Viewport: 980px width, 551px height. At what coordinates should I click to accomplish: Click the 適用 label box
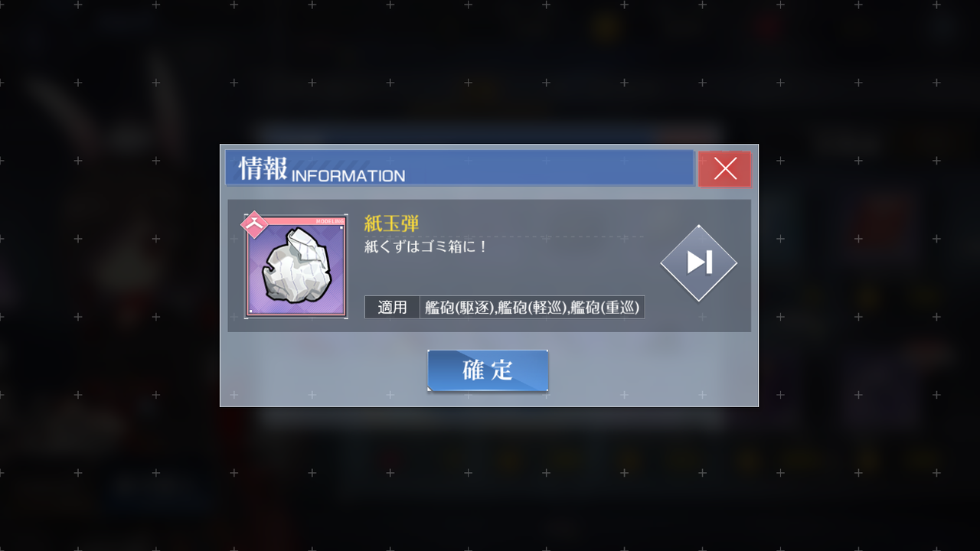point(392,307)
